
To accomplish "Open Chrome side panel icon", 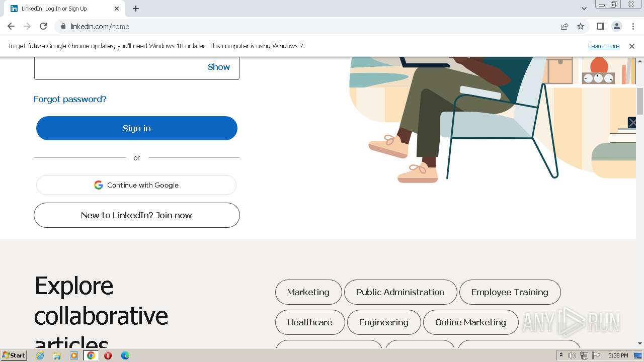I will 601,27.
